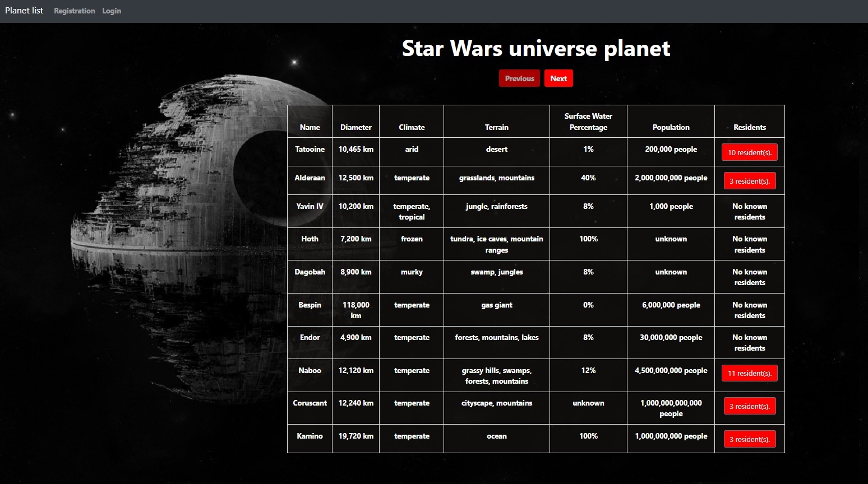Screen dimensions: 868x484
Task: Click the Hoth planet name cell
Action: coord(310,238)
